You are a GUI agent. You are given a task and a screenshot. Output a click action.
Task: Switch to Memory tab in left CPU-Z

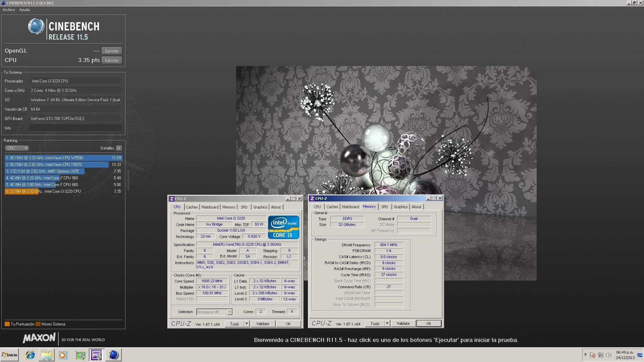pyautogui.click(x=229, y=207)
